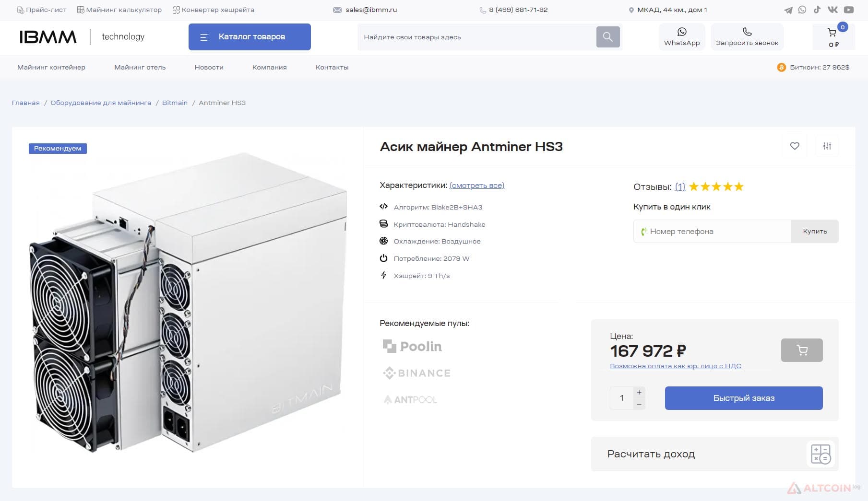Focus the product search field

(477, 37)
